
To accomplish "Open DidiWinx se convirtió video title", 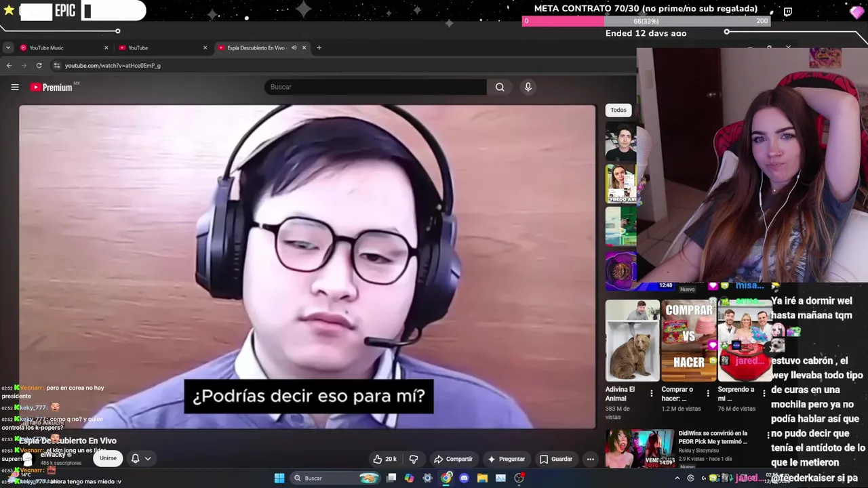I will (713, 437).
